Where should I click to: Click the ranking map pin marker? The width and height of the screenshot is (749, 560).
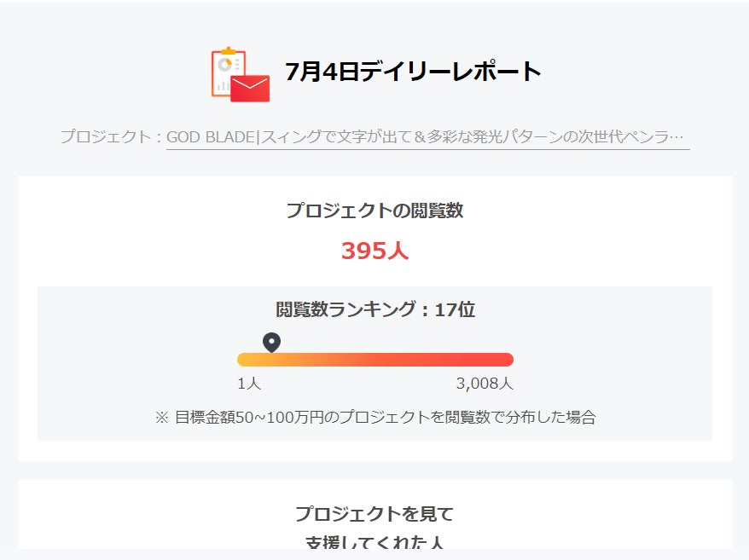[271, 343]
